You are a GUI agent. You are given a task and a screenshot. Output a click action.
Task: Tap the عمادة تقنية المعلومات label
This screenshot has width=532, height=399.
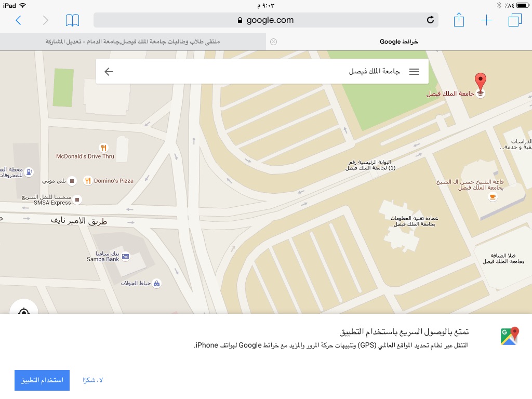tap(414, 221)
